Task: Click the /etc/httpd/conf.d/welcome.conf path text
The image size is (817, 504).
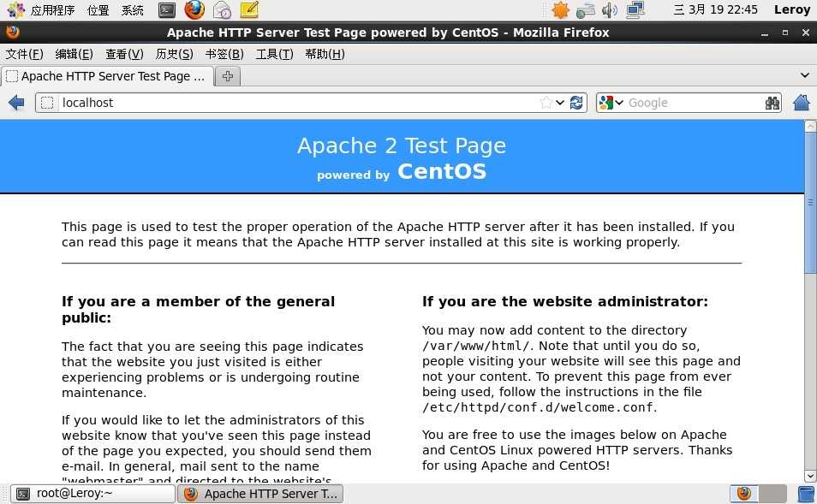Action: pos(537,407)
